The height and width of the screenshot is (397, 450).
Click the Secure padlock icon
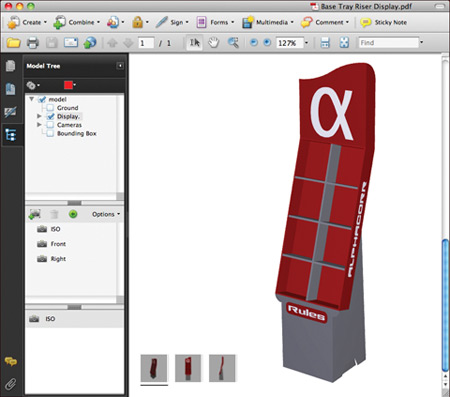click(x=140, y=22)
